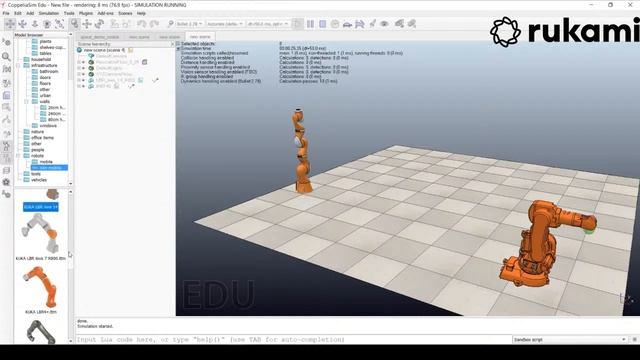Screen dimensions: 640x360
Task: Open the page selector icon
Action: [399, 24]
